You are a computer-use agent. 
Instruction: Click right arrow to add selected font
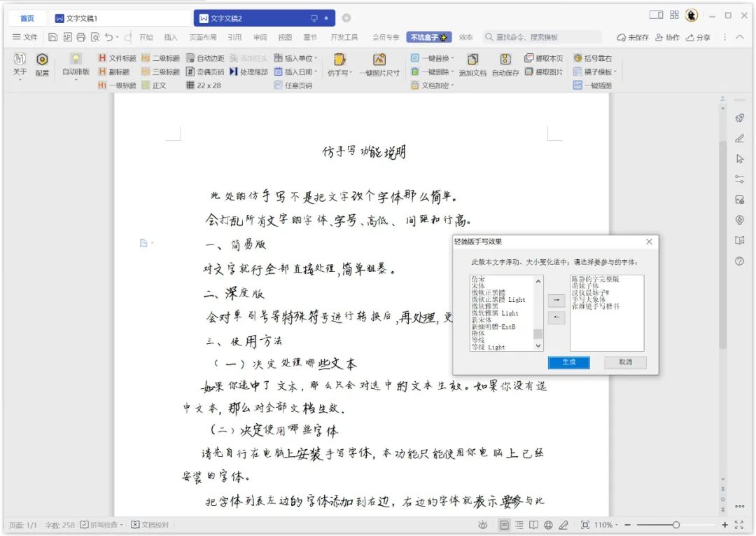[x=555, y=300]
